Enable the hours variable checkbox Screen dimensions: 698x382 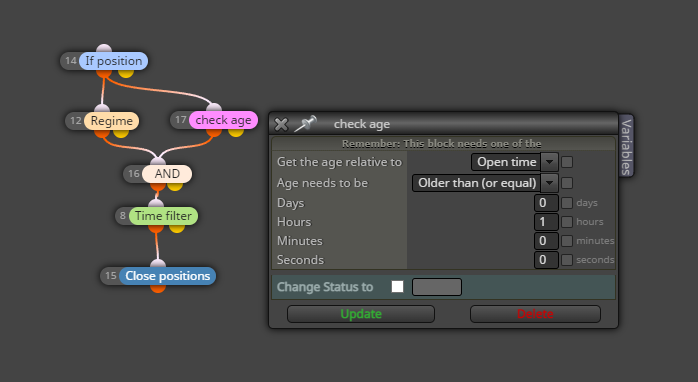pyautogui.click(x=567, y=222)
